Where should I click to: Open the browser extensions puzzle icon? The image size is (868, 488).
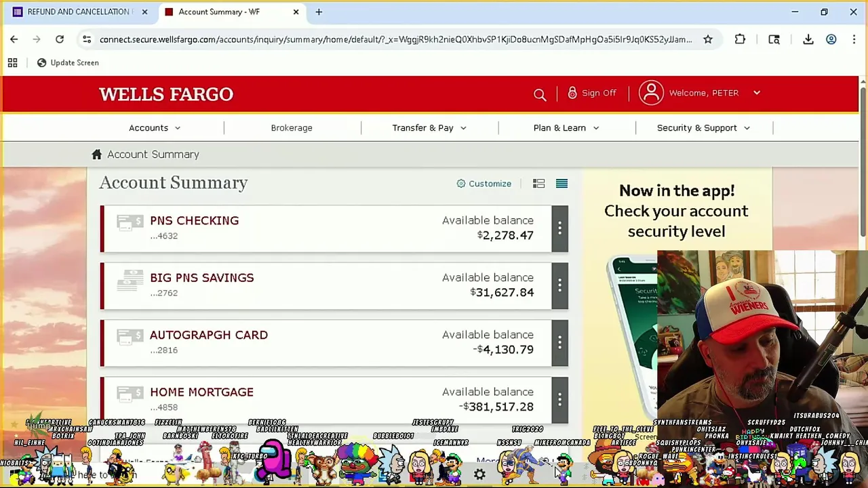[x=740, y=39]
